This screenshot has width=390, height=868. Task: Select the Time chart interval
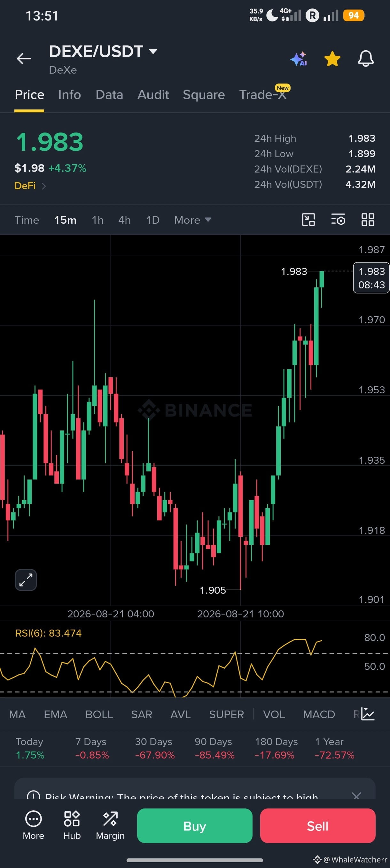(x=27, y=220)
